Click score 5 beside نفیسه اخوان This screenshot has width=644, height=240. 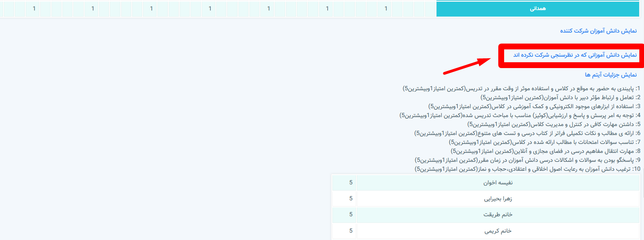tap(351, 183)
